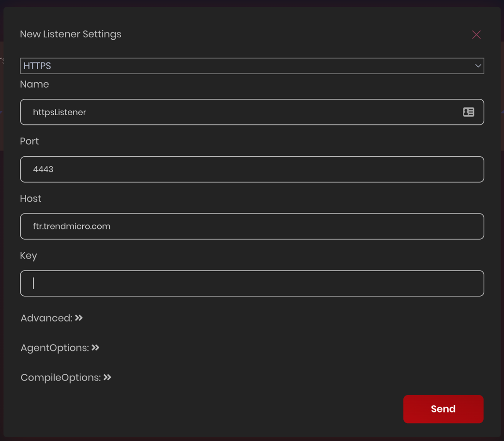Image resolution: width=504 pixels, height=441 pixels.
Task: Expand the CompileOptions section
Action: pyautogui.click(x=61, y=378)
